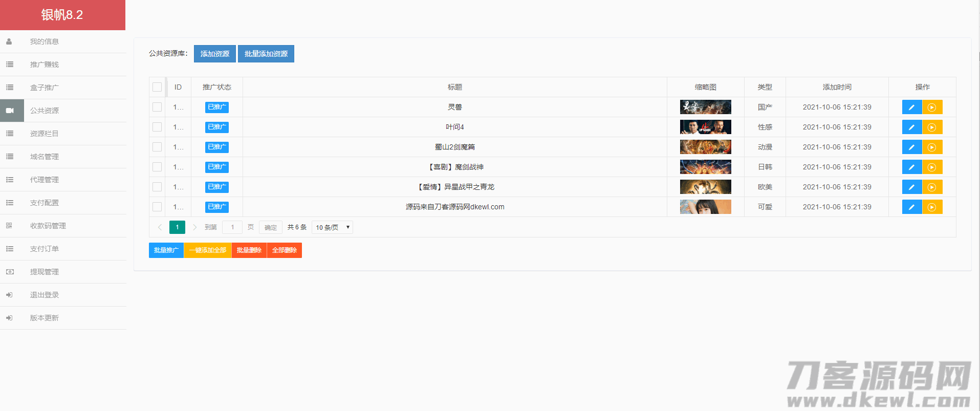Open the 10 条/页 page size dropdown
This screenshot has height=411, width=980.
[332, 227]
